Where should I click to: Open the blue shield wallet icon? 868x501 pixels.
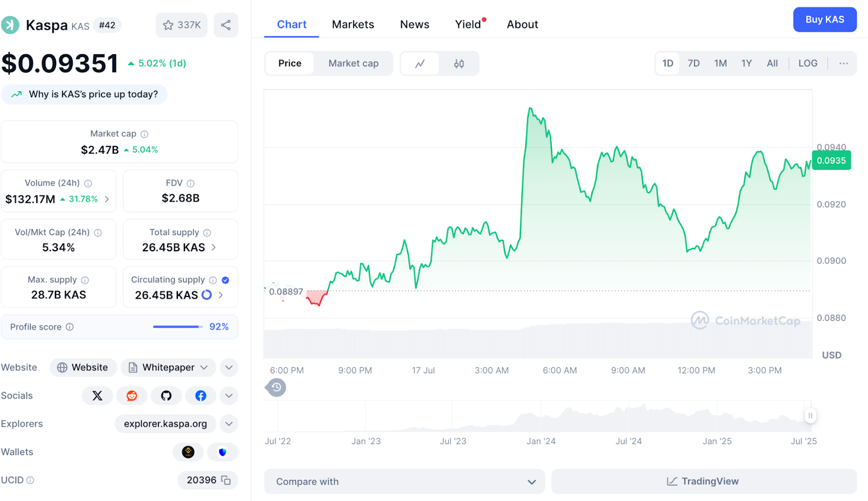click(222, 452)
